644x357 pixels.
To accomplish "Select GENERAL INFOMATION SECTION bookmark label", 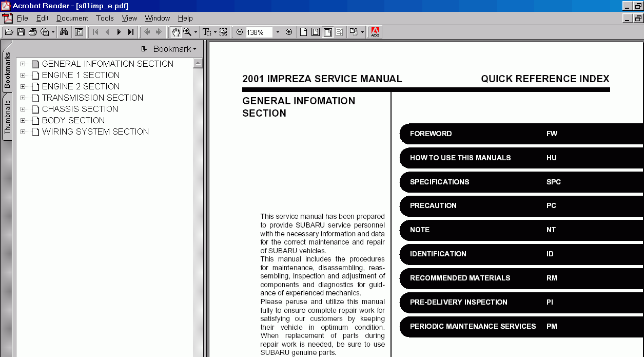I will [108, 64].
